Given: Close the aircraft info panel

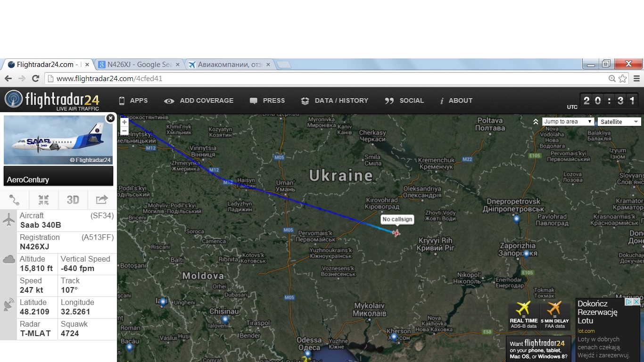Looking at the screenshot, I should pyautogui.click(x=110, y=118).
